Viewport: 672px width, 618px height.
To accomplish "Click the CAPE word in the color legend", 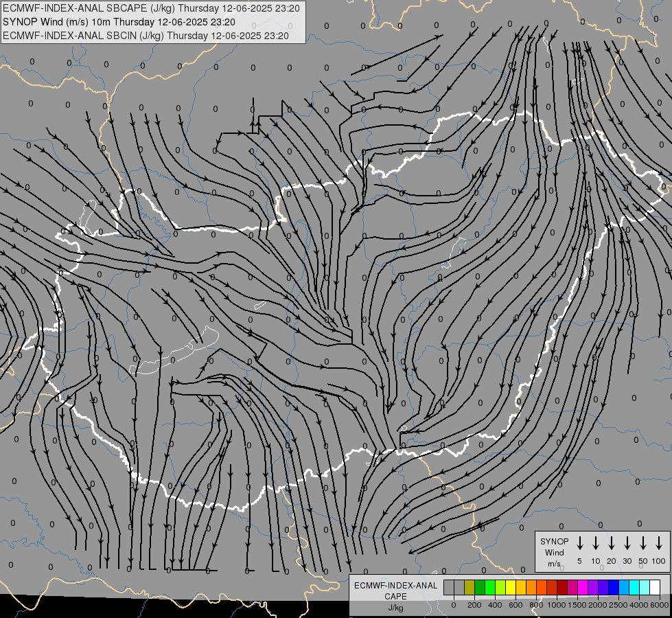I will tap(395, 597).
